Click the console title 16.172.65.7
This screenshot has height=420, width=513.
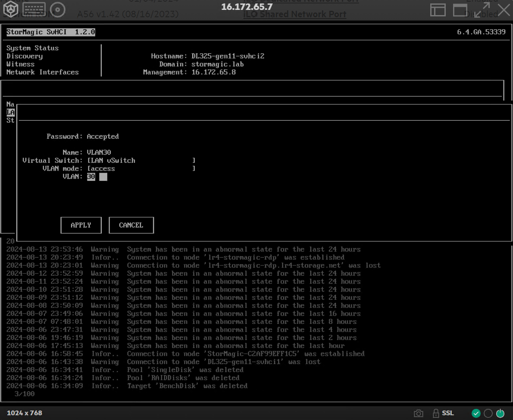(x=247, y=7)
